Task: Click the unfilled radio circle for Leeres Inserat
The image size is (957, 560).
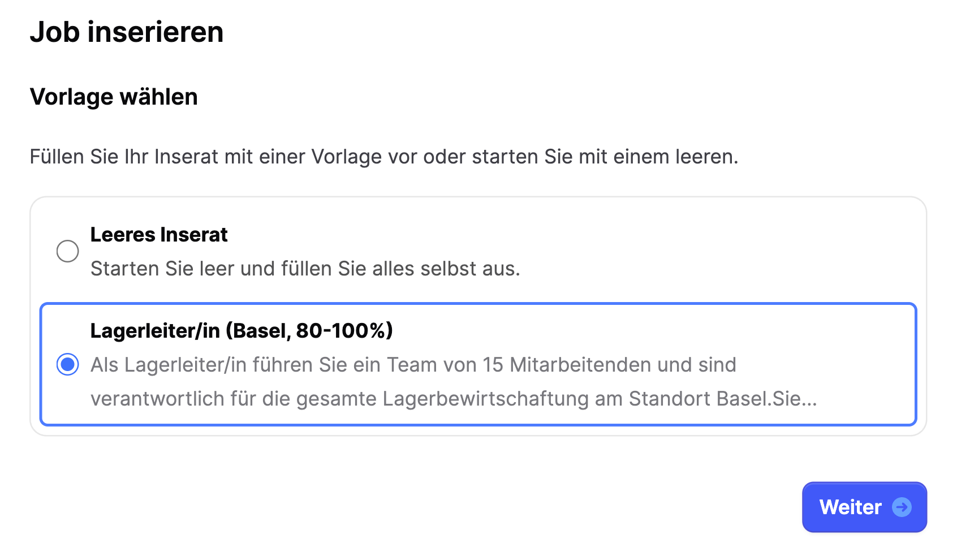Action: (67, 252)
